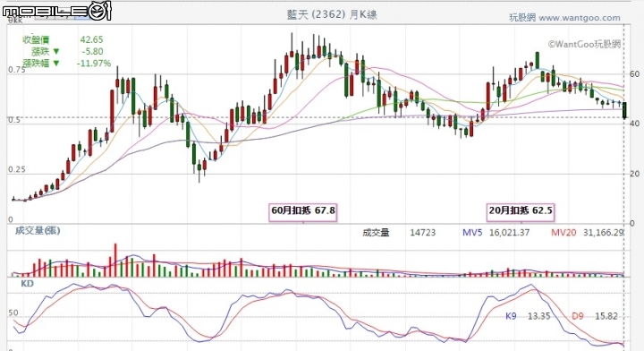Image resolution: width=644 pixels, height=351 pixels.
Task: Click the chart title 藍天 (2362) 月K線
Action: pyautogui.click(x=332, y=15)
